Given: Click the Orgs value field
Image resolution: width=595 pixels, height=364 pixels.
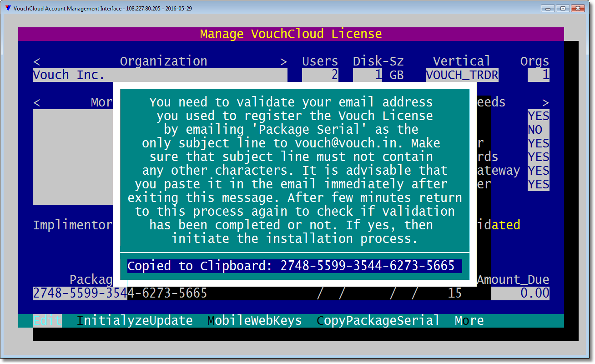Looking at the screenshot, I should point(539,75).
